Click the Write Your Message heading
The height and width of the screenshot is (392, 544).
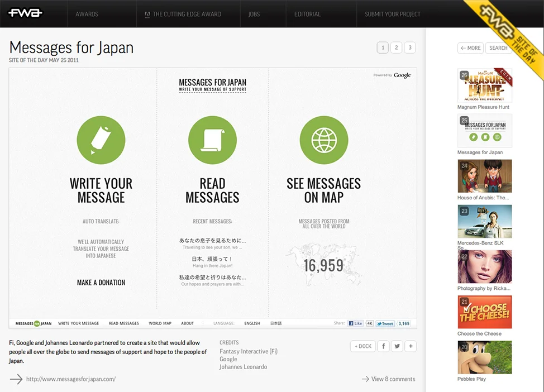(101, 190)
